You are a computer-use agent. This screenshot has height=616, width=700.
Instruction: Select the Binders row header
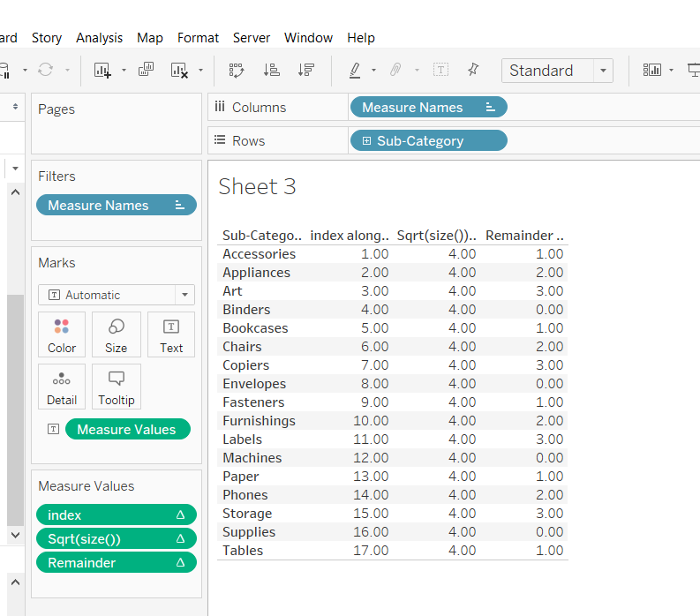coord(246,310)
